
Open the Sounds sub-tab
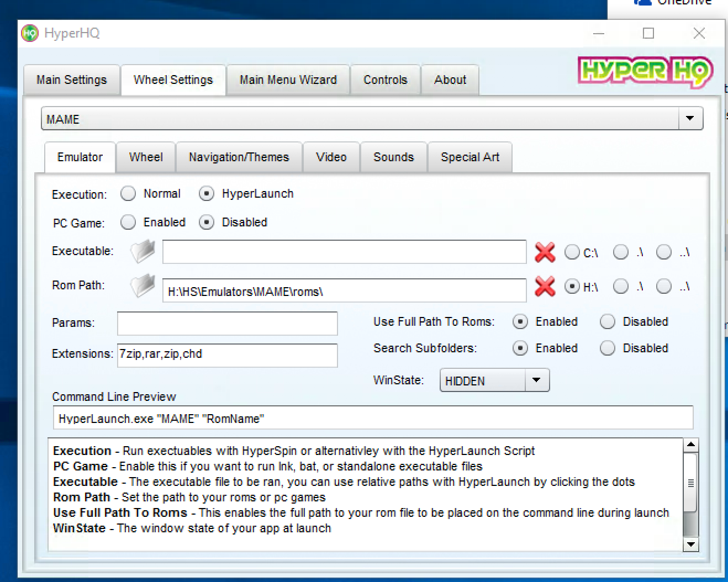click(394, 157)
